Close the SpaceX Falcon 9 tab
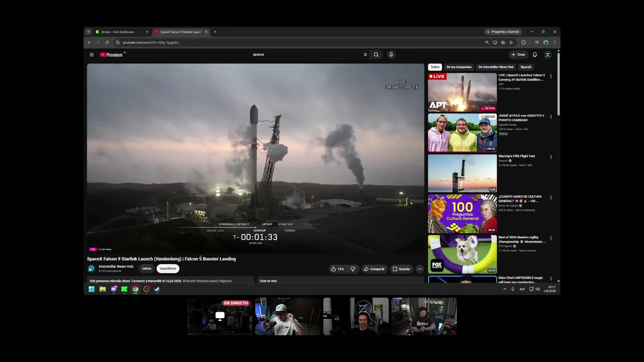Screen dimensions: 644x362 tap(206, 32)
